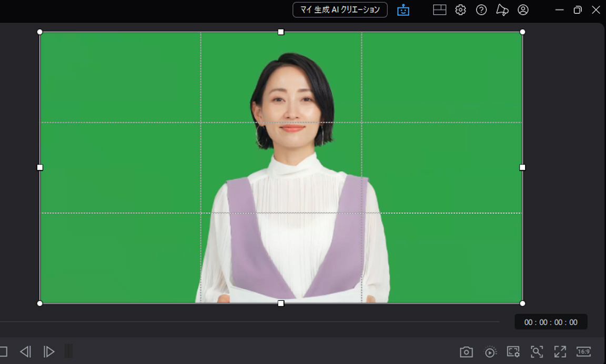
Task: Click the left-edge selection handle
Action: point(40,167)
